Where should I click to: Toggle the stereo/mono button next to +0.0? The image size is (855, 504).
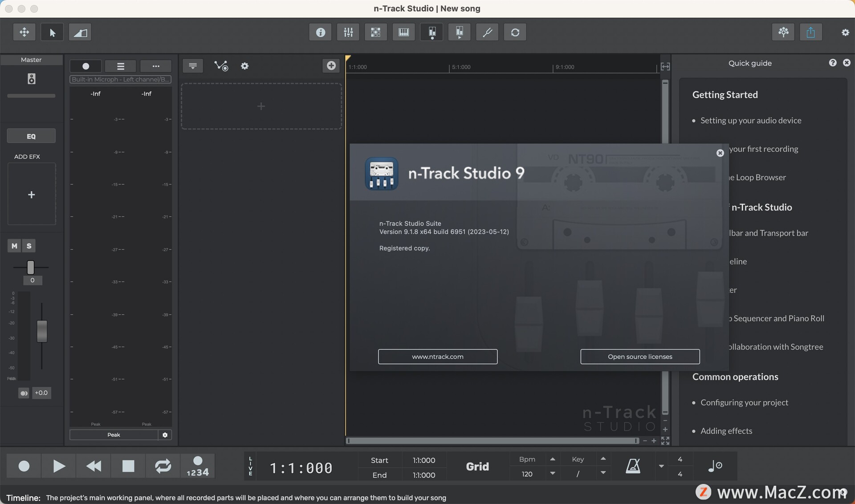click(x=24, y=393)
